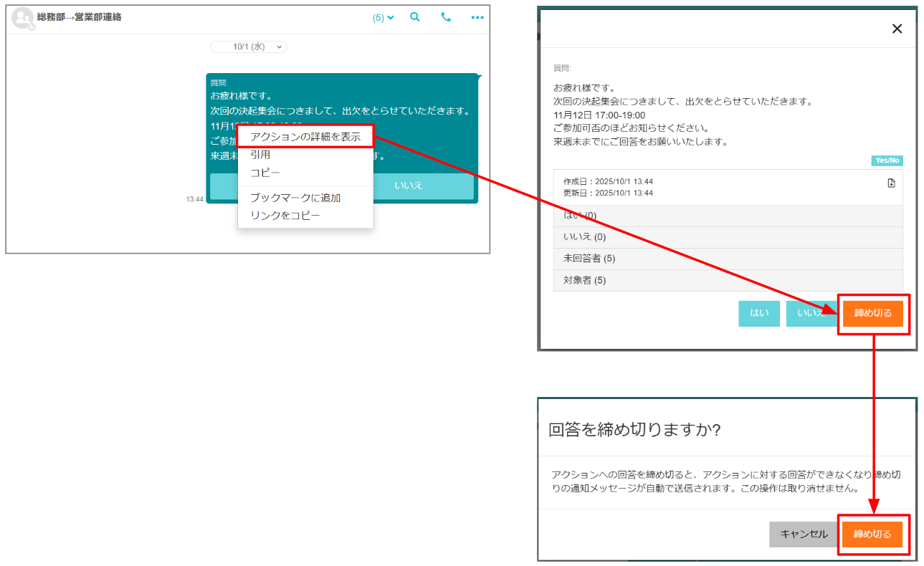Open the 10/1 (水) date dropdown

click(x=249, y=47)
